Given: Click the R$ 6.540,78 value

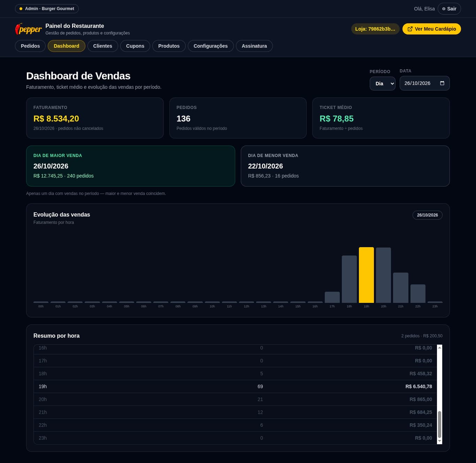Looking at the screenshot, I should [419, 386].
